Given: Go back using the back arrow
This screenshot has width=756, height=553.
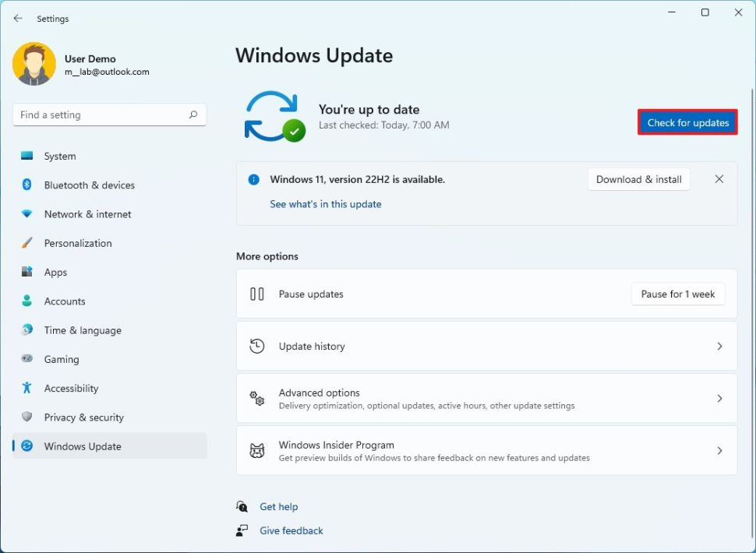Looking at the screenshot, I should click(18, 18).
